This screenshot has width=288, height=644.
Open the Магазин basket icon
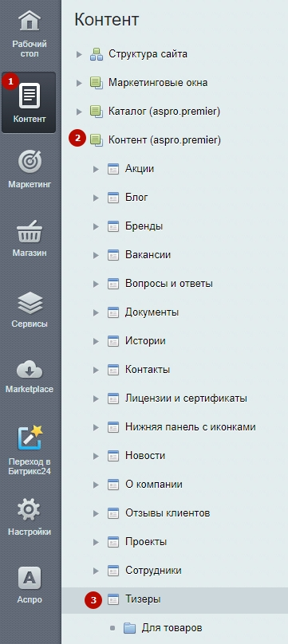[30, 232]
